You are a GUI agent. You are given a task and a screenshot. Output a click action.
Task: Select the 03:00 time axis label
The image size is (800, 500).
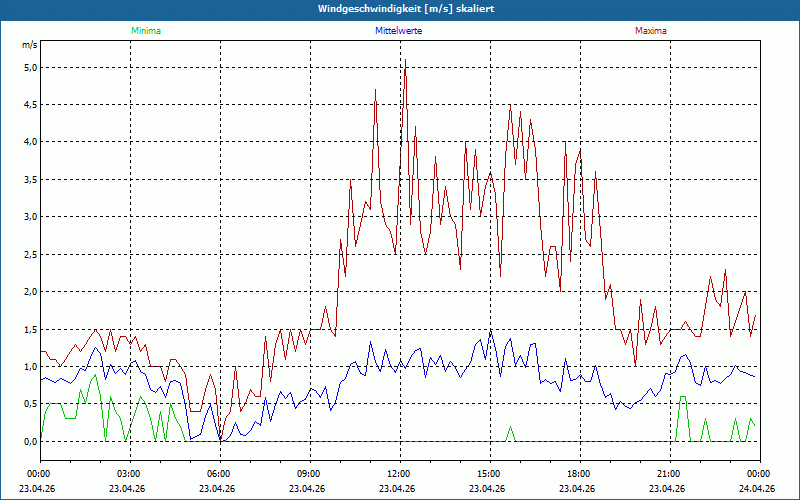point(129,473)
